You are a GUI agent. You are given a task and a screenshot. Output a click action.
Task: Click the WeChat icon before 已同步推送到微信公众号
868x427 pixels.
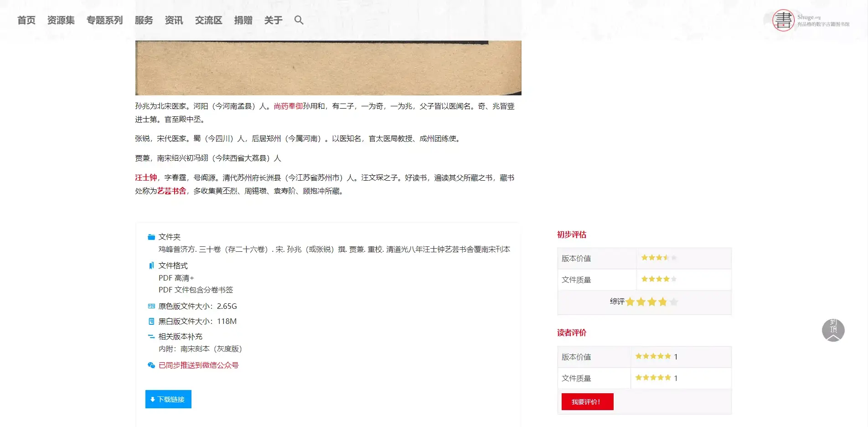click(x=151, y=365)
